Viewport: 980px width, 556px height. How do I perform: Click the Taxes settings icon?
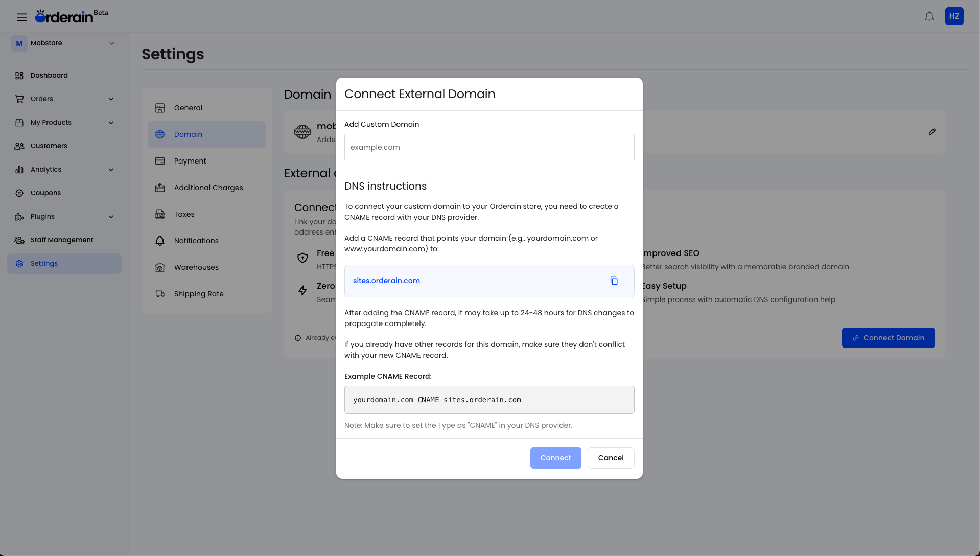tap(160, 214)
